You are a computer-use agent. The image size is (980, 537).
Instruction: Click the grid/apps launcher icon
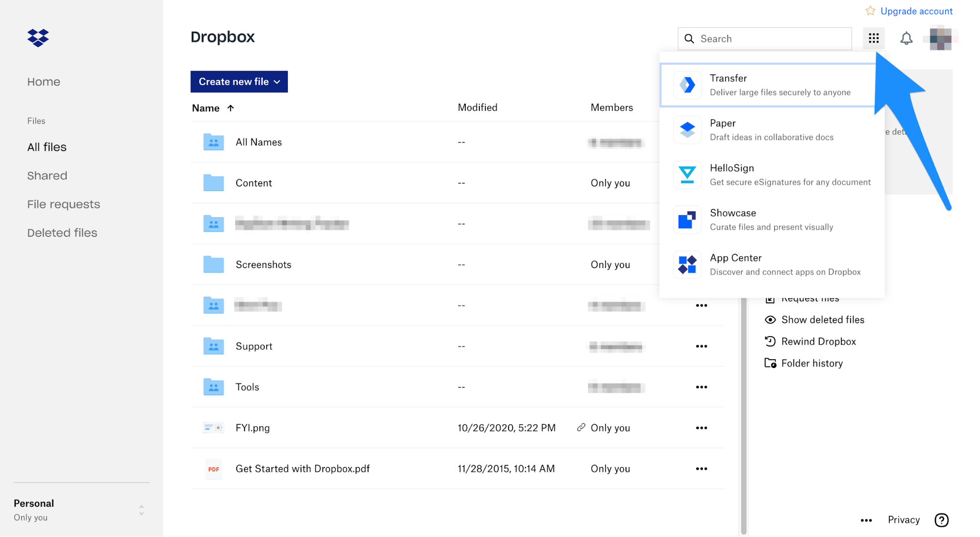tap(874, 38)
